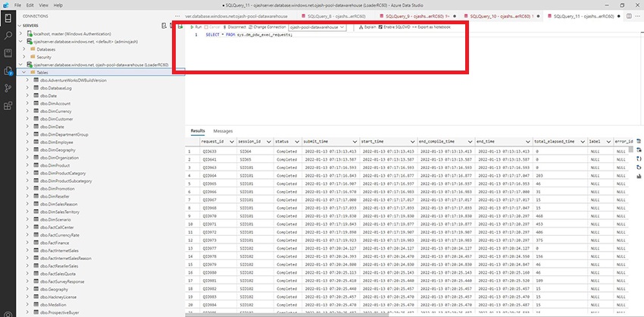644x317 pixels.
Task: Select dbo.DimSalesTerritory table
Action: 60,212
